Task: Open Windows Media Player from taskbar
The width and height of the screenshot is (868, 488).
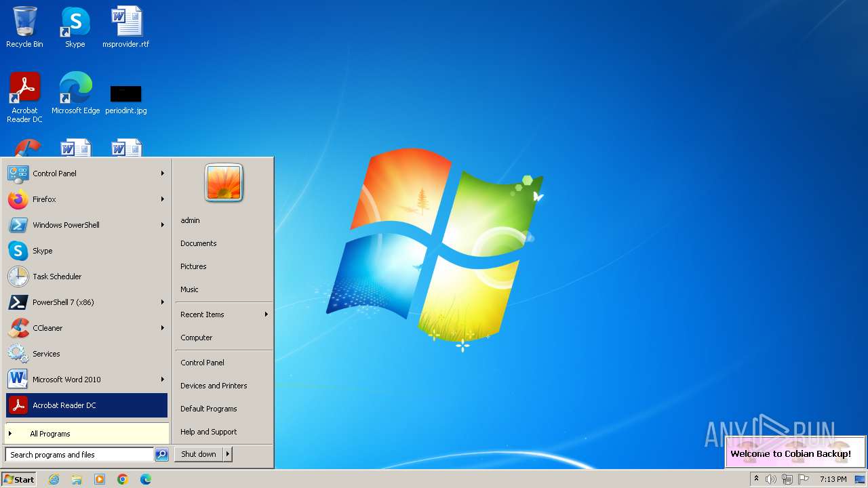Action: (100, 479)
